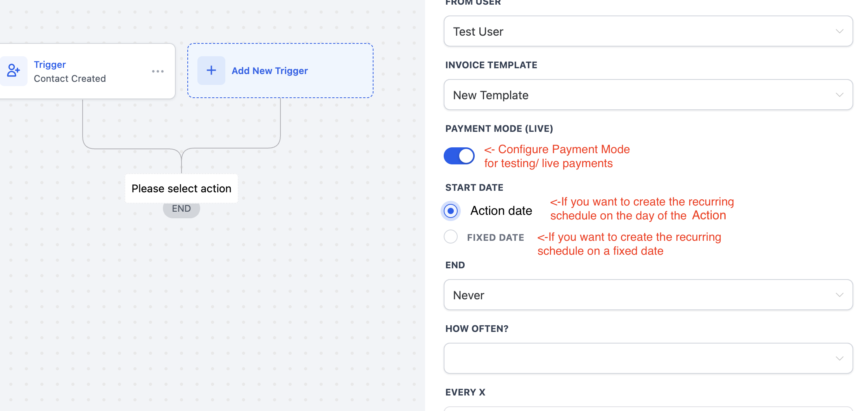Click the 'INVOICE TEMPLATE' label
868x411 pixels.
(x=491, y=65)
